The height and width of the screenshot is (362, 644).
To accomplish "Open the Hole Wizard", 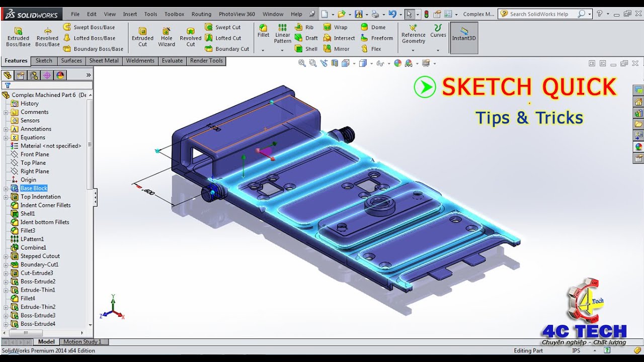I will point(167,38).
